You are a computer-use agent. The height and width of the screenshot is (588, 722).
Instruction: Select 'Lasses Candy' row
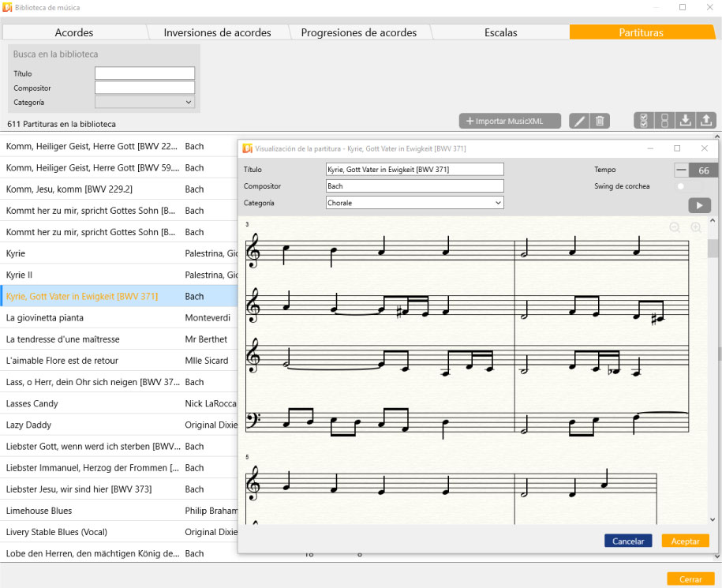click(x=119, y=403)
